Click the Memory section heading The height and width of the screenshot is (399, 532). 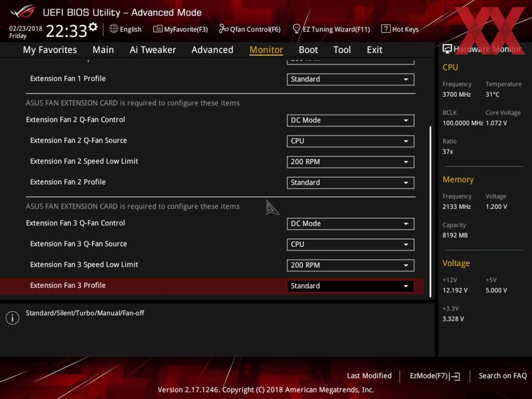tap(458, 180)
